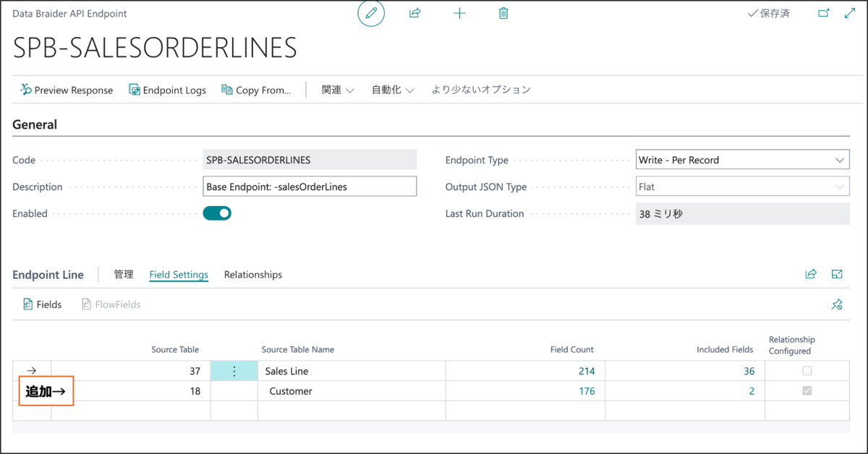The height and width of the screenshot is (454, 868).
Task: Click Copy From... action
Action: (x=256, y=90)
